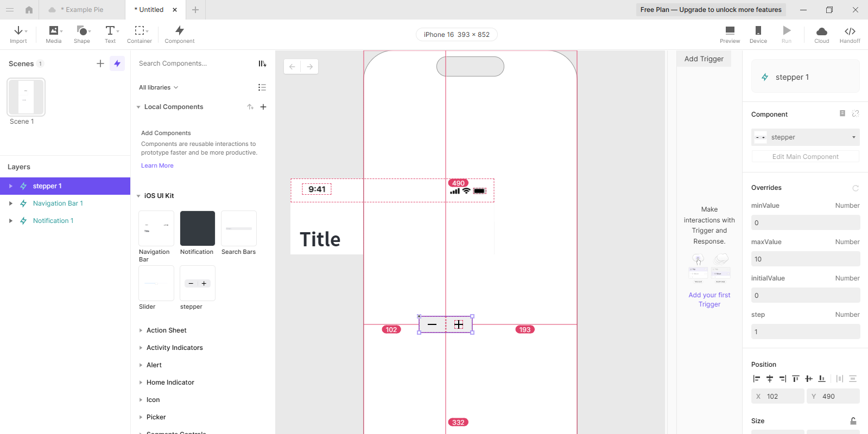Click the Container tool icon
868x434 pixels.
(x=140, y=31)
